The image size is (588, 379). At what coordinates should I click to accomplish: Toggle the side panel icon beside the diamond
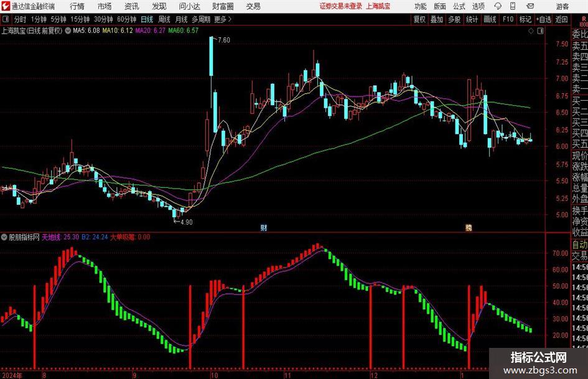click(x=540, y=31)
